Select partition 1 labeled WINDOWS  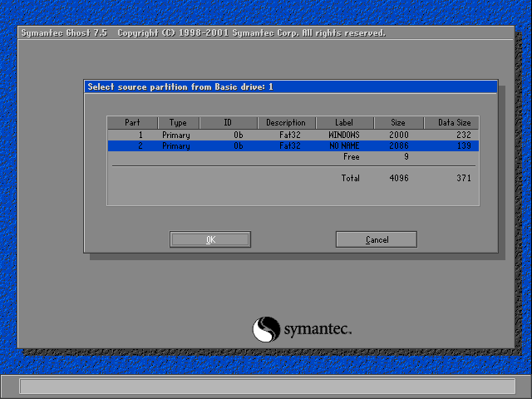(x=293, y=135)
